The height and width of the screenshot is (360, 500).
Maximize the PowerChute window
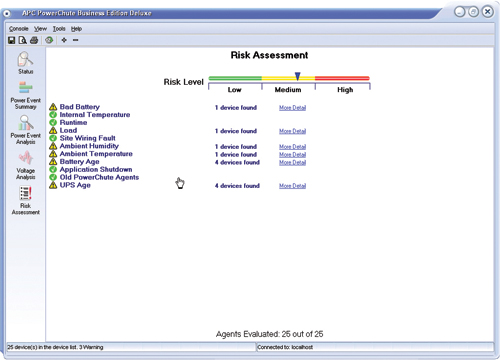[x=473, y=12]
